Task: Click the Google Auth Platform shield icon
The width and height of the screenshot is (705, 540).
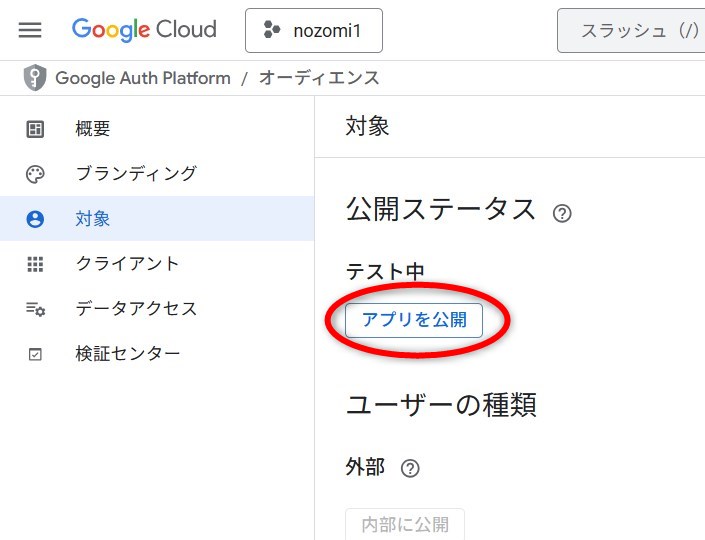Action: coord(35,78)
